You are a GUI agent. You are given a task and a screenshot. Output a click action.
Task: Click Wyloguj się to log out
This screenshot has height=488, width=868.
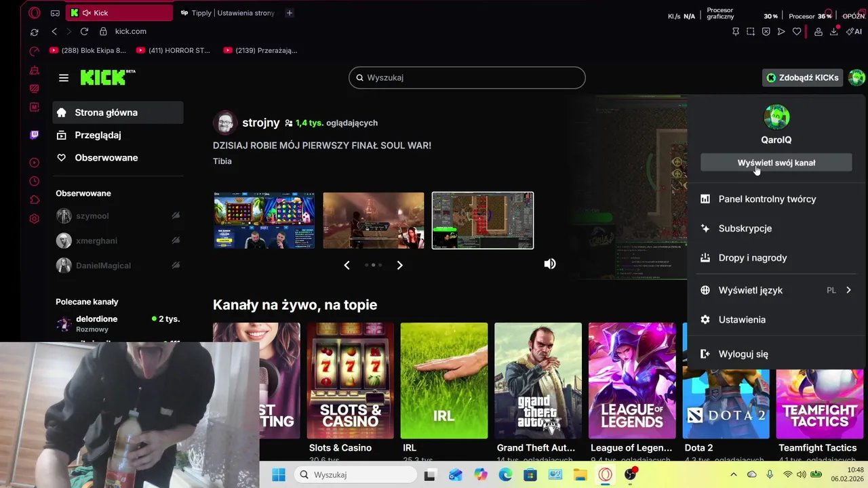tap(776, 354)
